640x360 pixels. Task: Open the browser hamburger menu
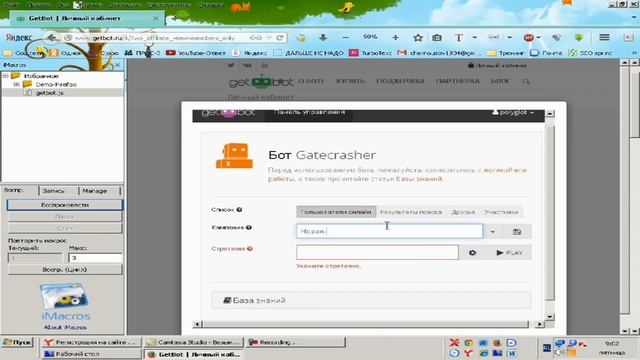point(604,37)
